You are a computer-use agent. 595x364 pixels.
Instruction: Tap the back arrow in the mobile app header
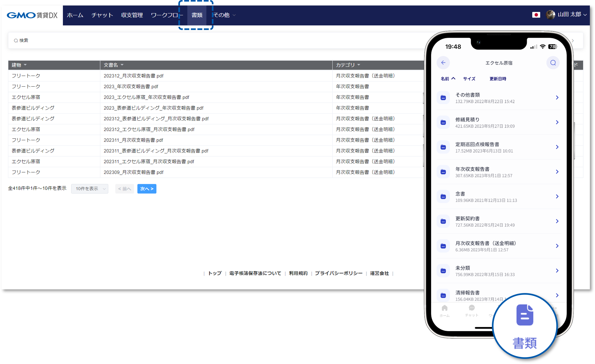(443, 63)
